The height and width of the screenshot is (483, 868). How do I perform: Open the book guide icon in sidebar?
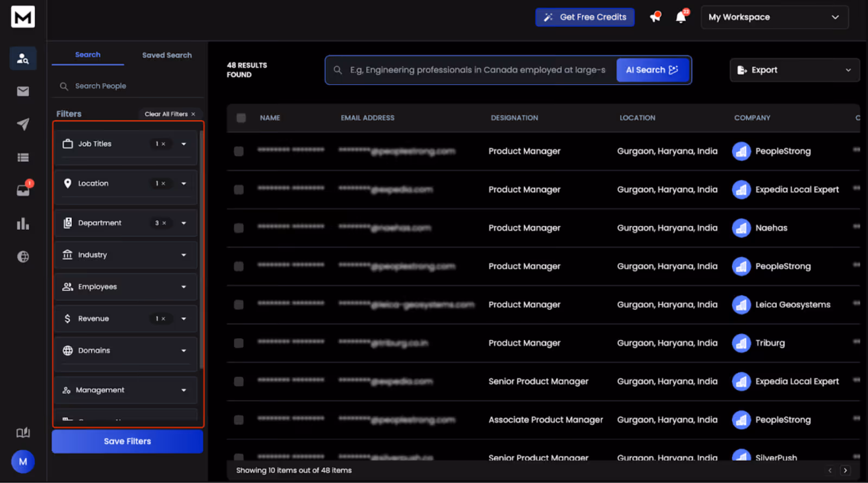pos(23,433)
